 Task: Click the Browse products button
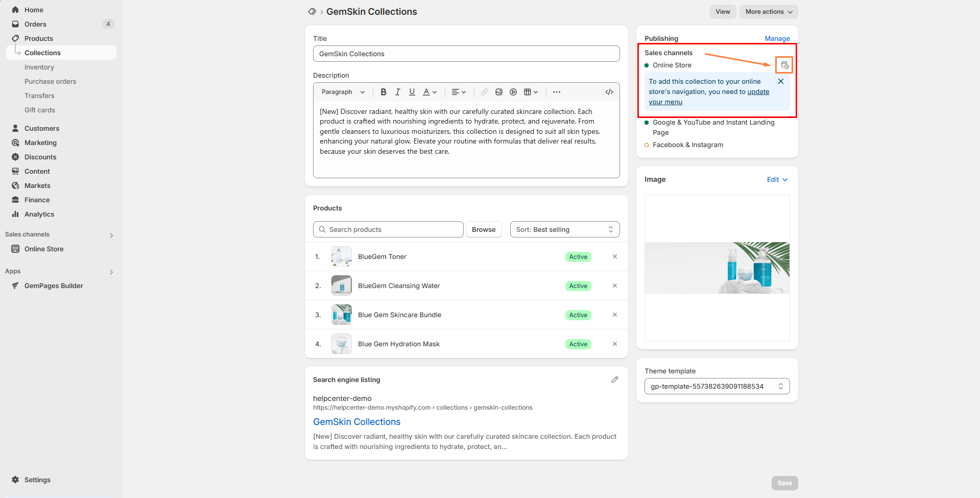coord(483,229)
